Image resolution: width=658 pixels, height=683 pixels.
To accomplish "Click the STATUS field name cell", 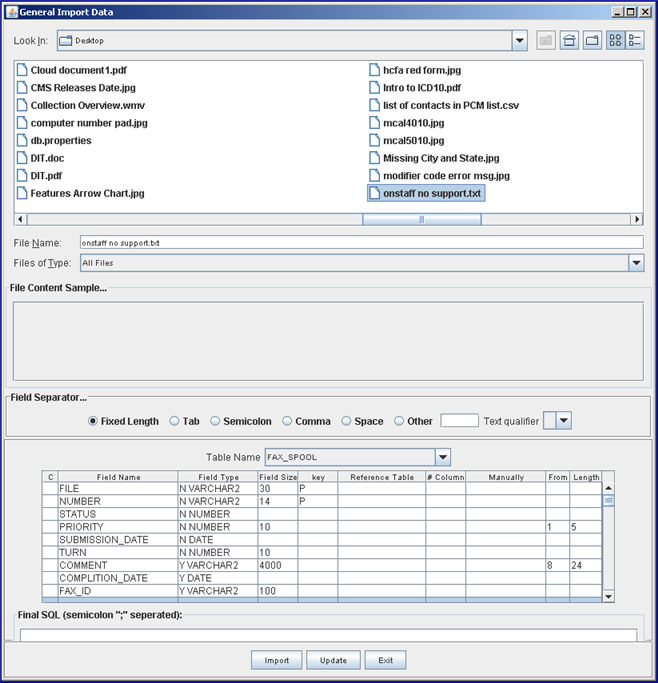I will tap(118, 514).
